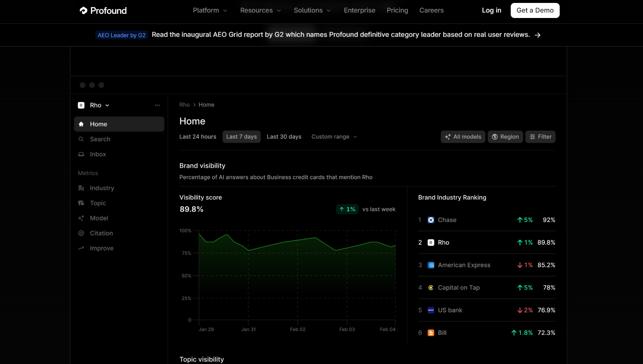Expand the Custom range date picker
Image resolution: width=643 pixels, height=364 pixels.
click(334, 137)
